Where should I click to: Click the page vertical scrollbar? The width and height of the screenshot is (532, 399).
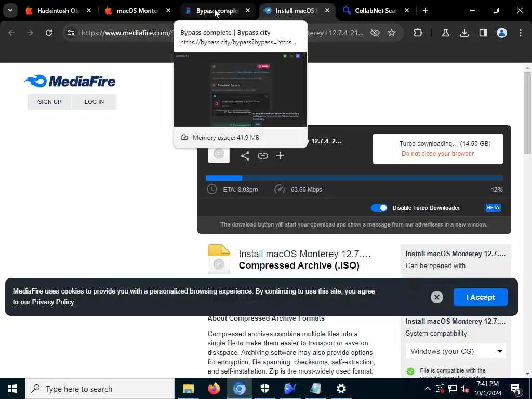(527, 112)
